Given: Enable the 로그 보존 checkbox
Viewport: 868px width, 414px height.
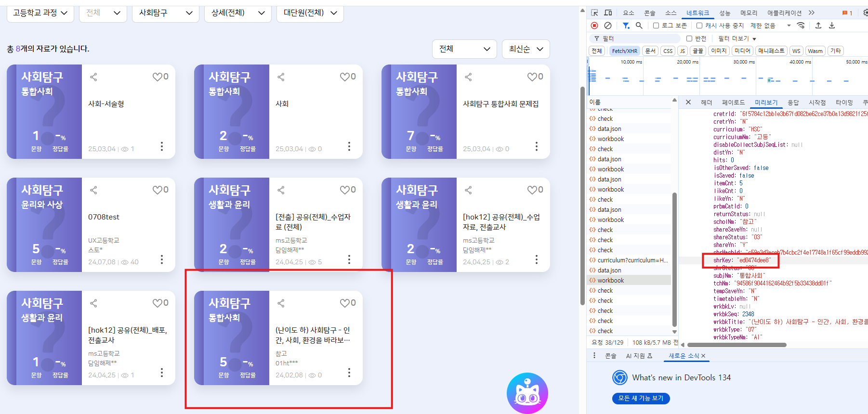Looking at the screenshot, I should [656, 26].
